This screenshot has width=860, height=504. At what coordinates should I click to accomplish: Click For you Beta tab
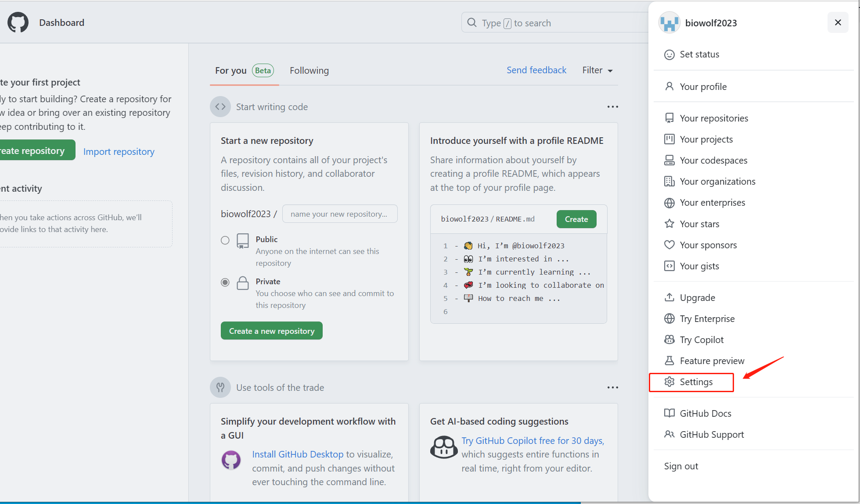coord(243,70)
